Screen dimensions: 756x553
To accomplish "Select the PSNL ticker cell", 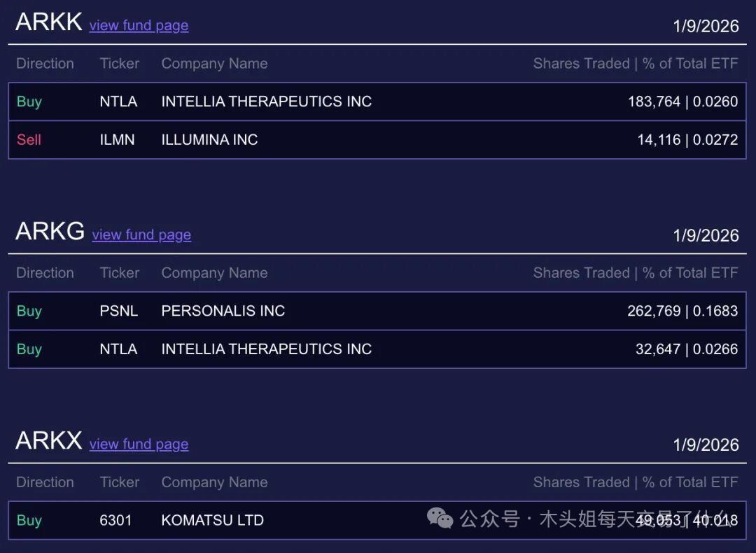I will coord(118,311).
